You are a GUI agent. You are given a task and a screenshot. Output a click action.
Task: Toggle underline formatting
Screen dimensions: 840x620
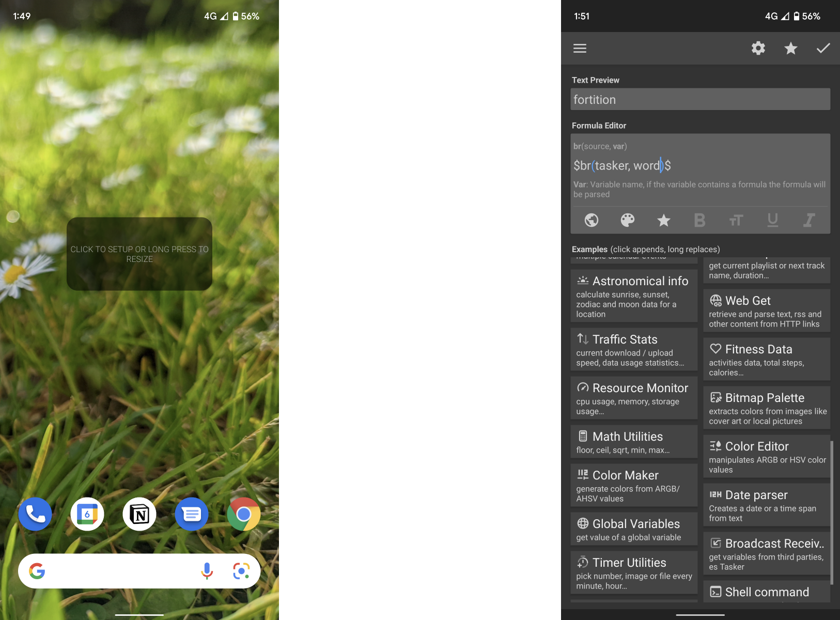point(773,220)
